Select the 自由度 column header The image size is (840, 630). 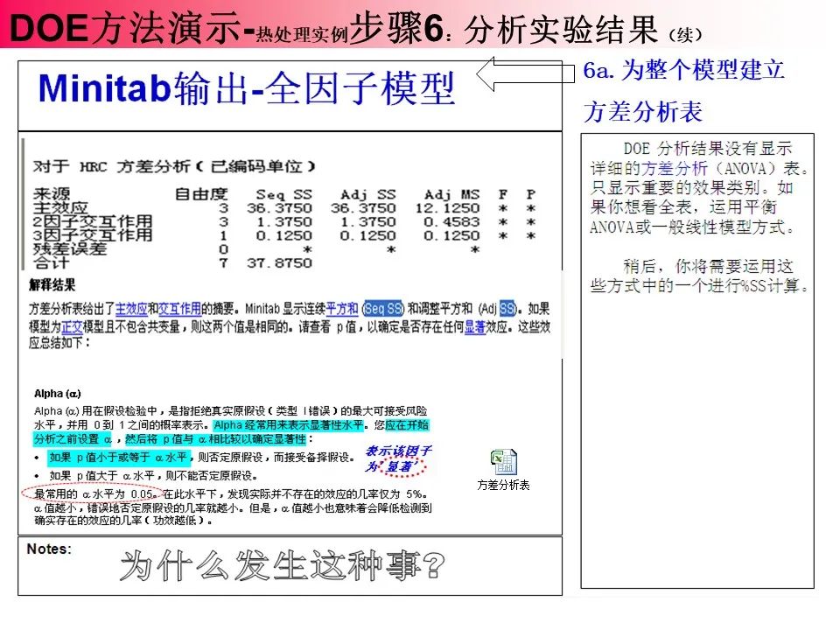pos(201,194)
